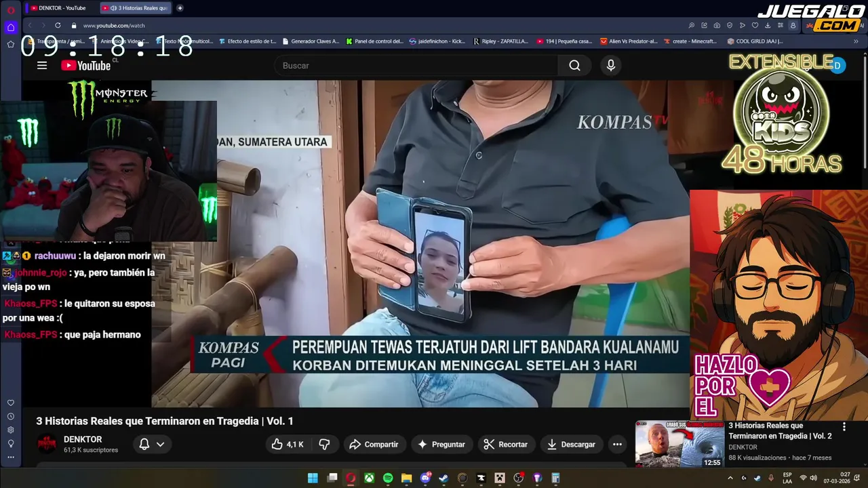This screenshot has height=488, width=868.
Task: Open the Alien Vs Predator bookmark
Action: click(x=629, y=41)
